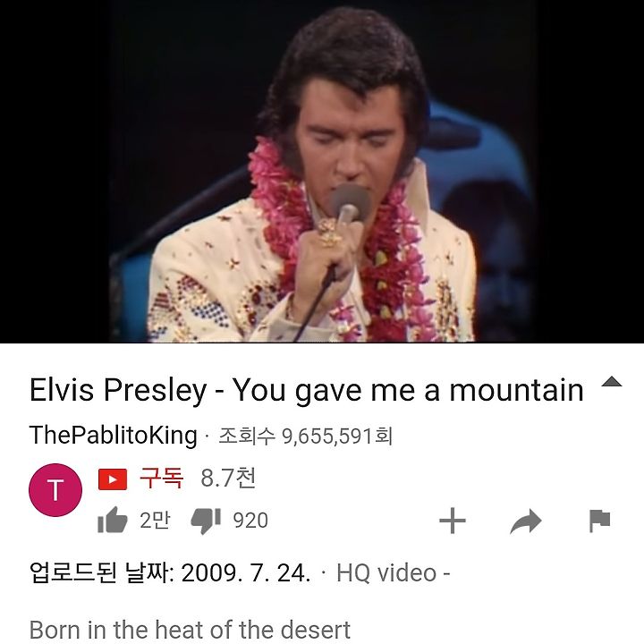
Task: Click the video title text
Action: (307, 390)
